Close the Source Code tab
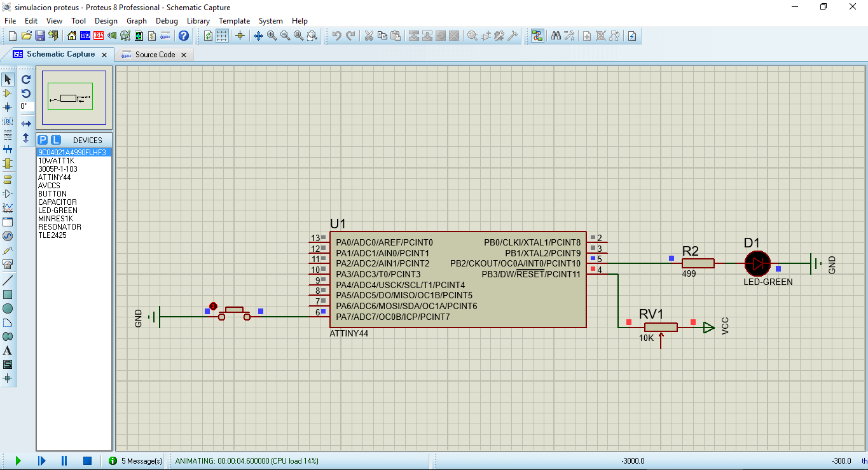 [184, 55]
